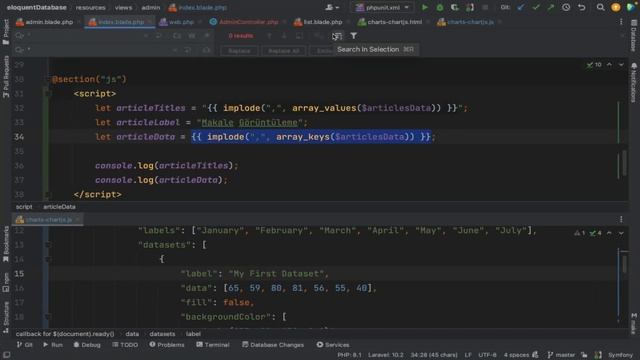This screenshot has height=360, width=640.
Task: Click datasets breadcrumb below lower editor
Action: coord(162,334)
